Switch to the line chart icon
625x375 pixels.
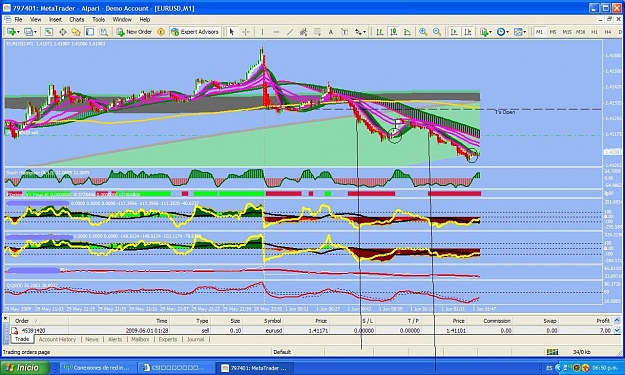(x=407, y=32)
